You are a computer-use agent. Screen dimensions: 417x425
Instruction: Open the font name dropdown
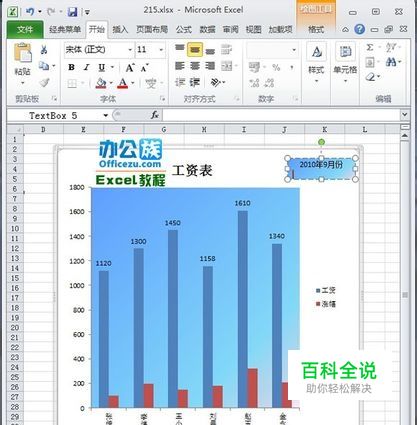click(130, 50)
